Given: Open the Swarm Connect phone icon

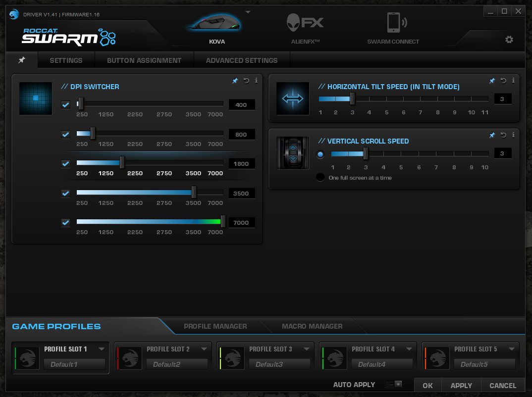Looking at the screenshot, I should coord(397,23).
